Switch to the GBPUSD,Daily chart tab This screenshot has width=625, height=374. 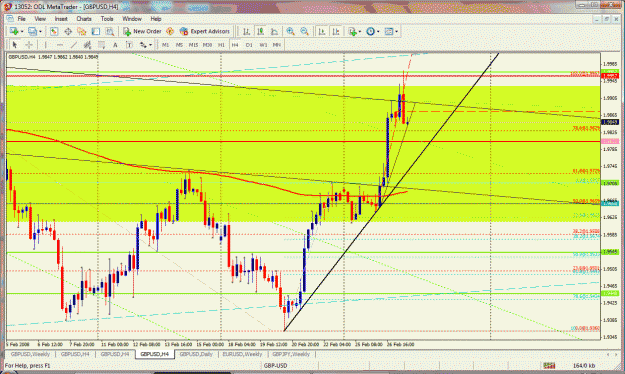[195, 354]
